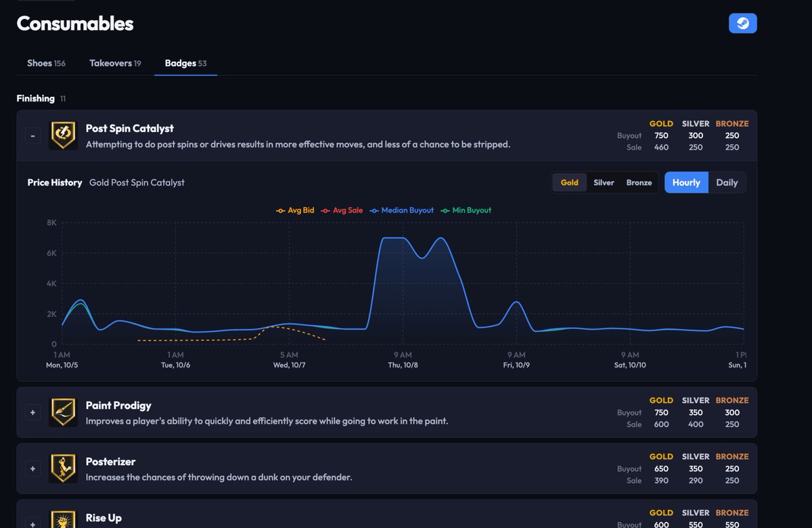Toggle the Avg Bid legend series
Image resolution: width=812 pixels, height=528 pixels.
click(x=295, y=211)
